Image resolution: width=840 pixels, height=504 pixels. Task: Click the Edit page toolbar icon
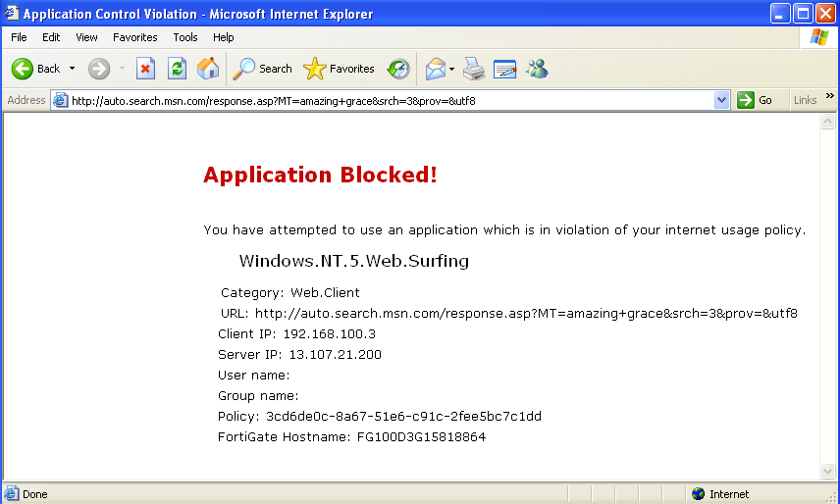coord(504,69)
